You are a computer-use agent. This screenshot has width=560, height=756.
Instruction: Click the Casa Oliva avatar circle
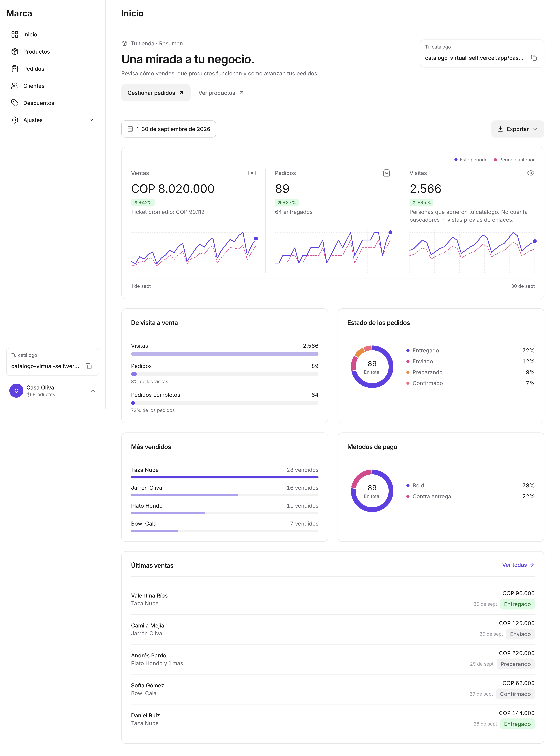click(16, 391)
